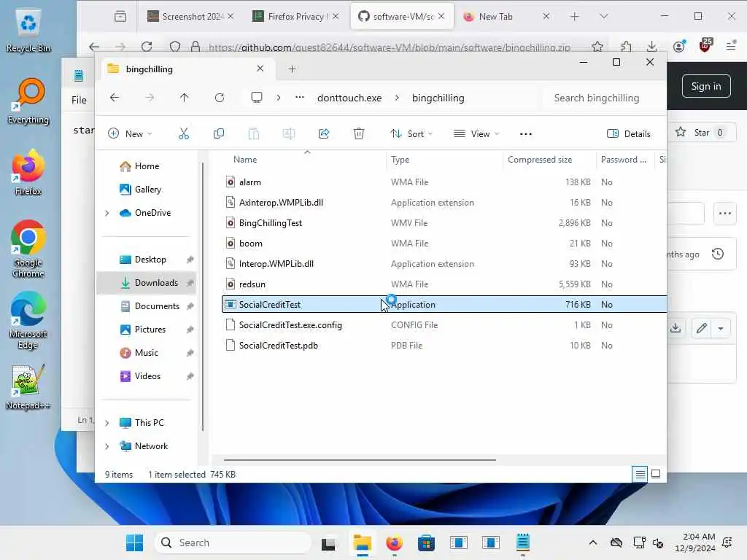Go up one folder level

point(185,98)
